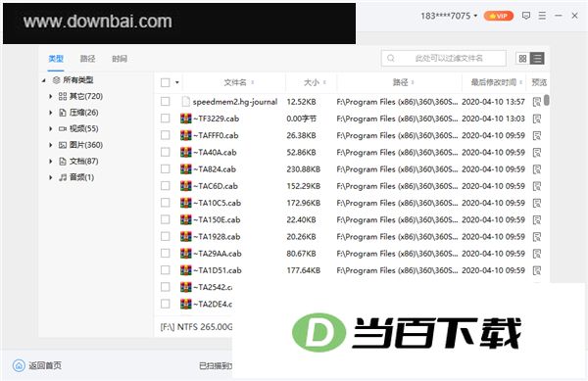Click the 2020-04-10 13:57 date cell

point(493,102)
